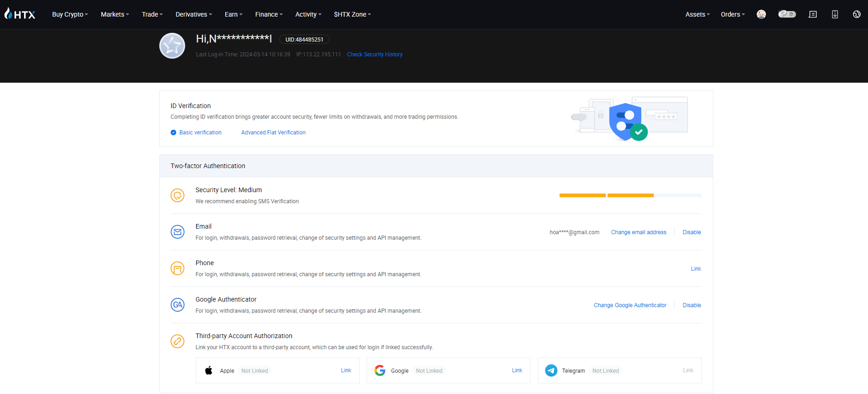The image size is (868, 394).
Task: Click the Basic verification blue checkmark
Action: pyautogui.click(x=174, y=133)
